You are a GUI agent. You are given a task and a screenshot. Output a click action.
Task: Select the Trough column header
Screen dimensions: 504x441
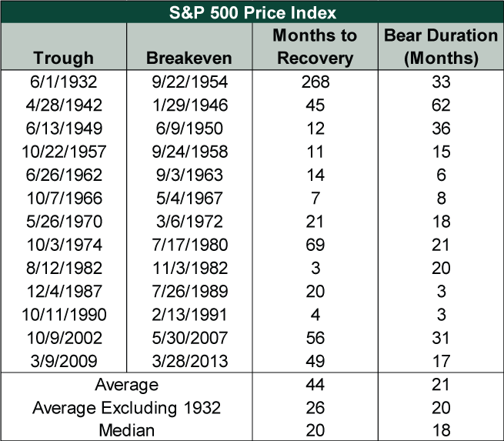(64, 57)
